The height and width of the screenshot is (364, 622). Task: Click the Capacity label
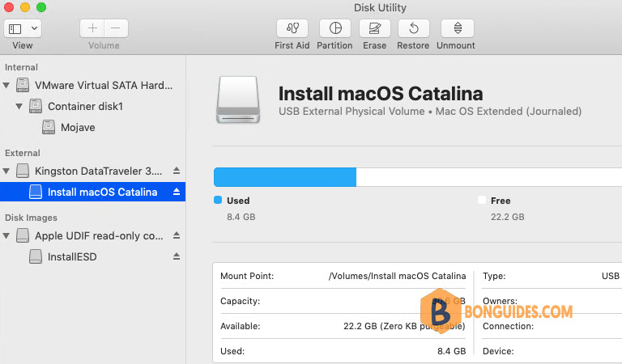[x=241, y=302]
